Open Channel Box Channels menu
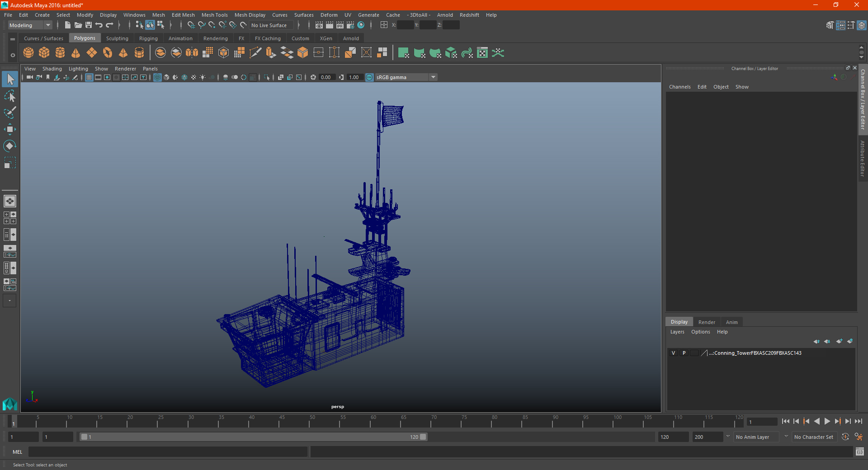The image size is (868, 470). click(680, 87)
